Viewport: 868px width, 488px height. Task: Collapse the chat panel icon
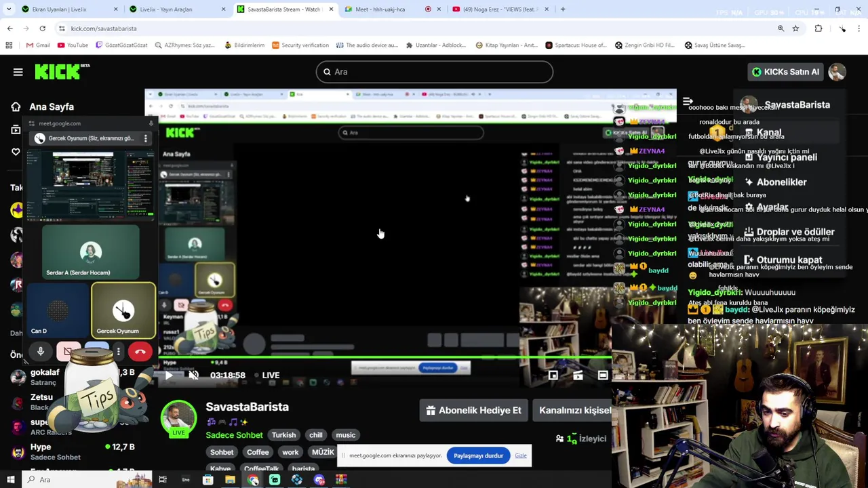(688, 102)
